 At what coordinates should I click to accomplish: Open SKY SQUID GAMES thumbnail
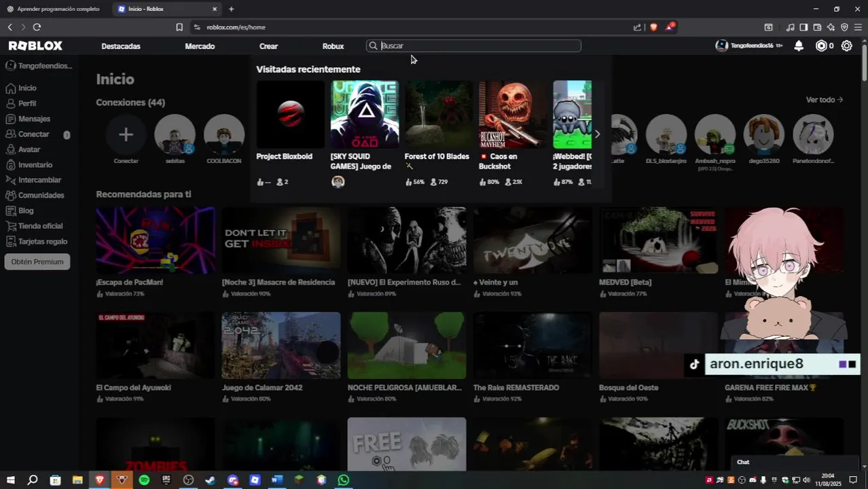(x=364, y=114)
